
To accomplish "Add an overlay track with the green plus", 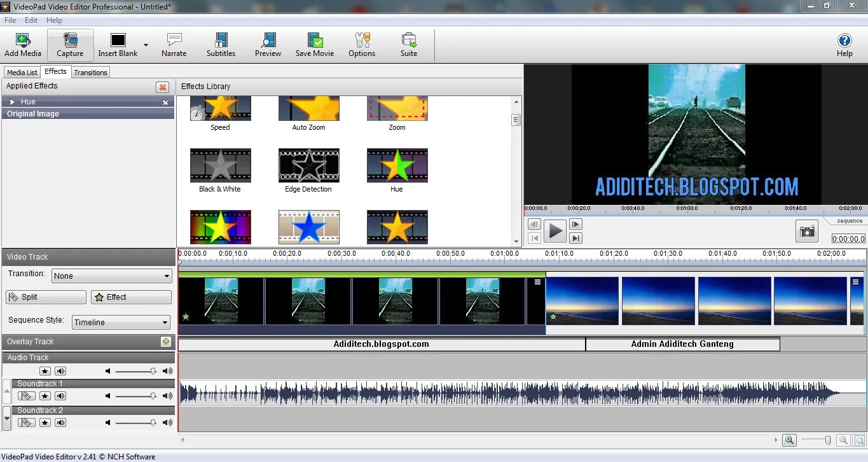I will tap(166, 342).
